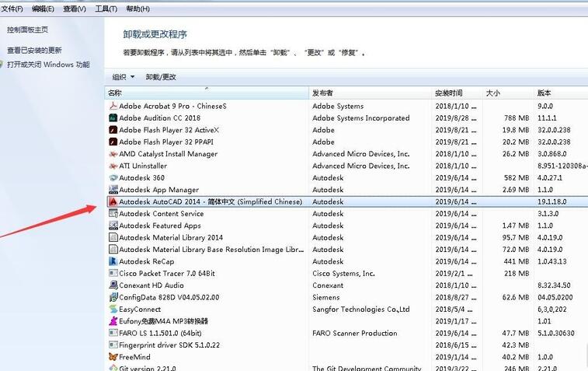Click the Flash Player 32 PPAPI icon
588x371 pixels.
tap(113, 142)
